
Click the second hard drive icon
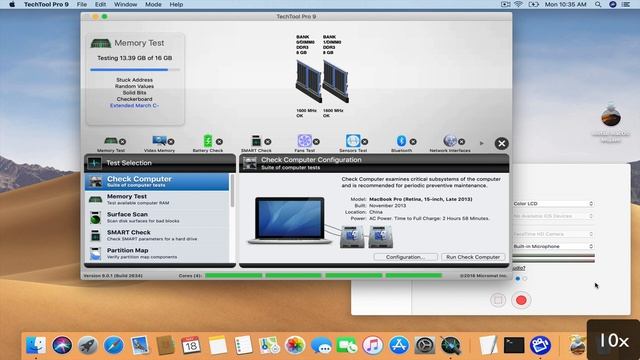coord(380,236)
